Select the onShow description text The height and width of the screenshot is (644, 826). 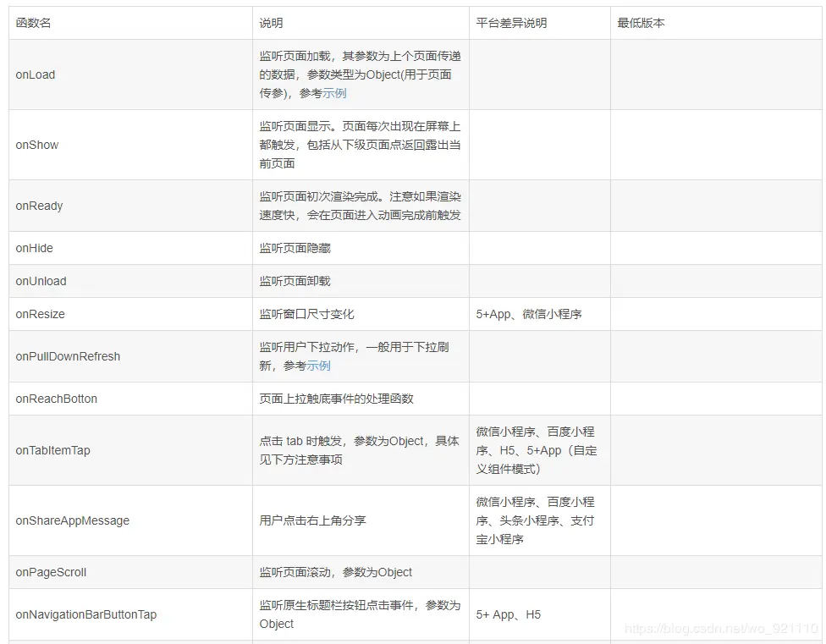(360, 145)
